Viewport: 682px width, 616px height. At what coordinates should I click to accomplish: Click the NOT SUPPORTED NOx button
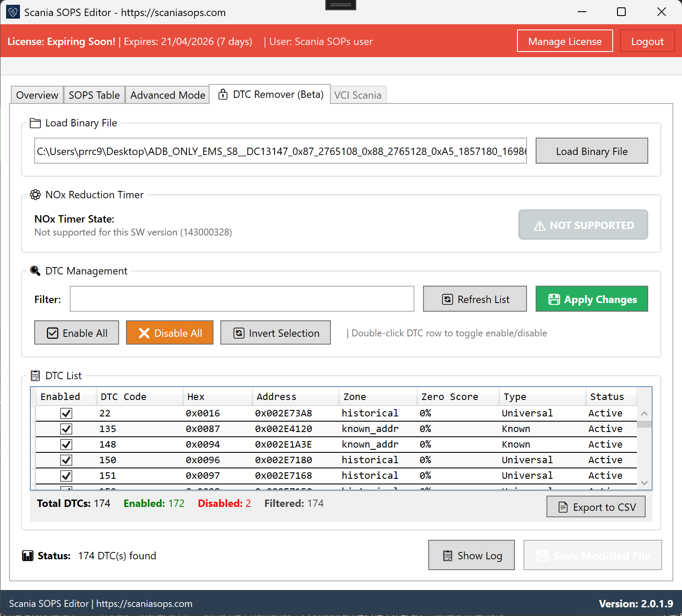click(x=583, y=225)
